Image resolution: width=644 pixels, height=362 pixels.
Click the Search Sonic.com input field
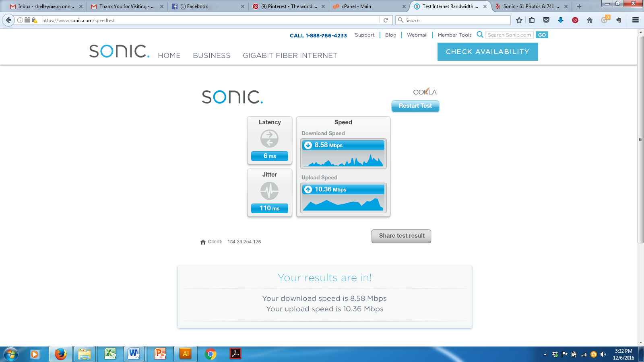pyautogui.click(x=510, y=35)
